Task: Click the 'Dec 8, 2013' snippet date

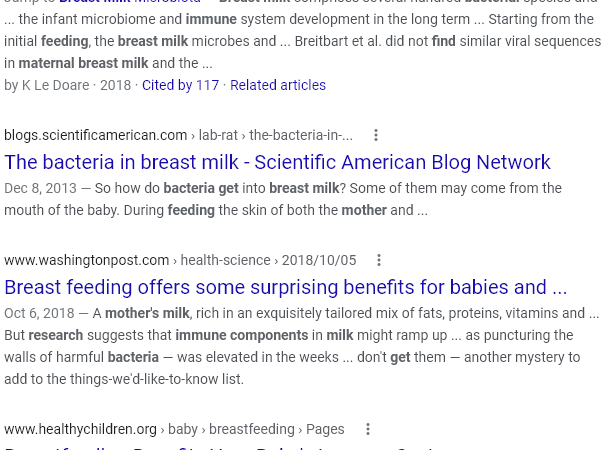Action: coord(41,188)
